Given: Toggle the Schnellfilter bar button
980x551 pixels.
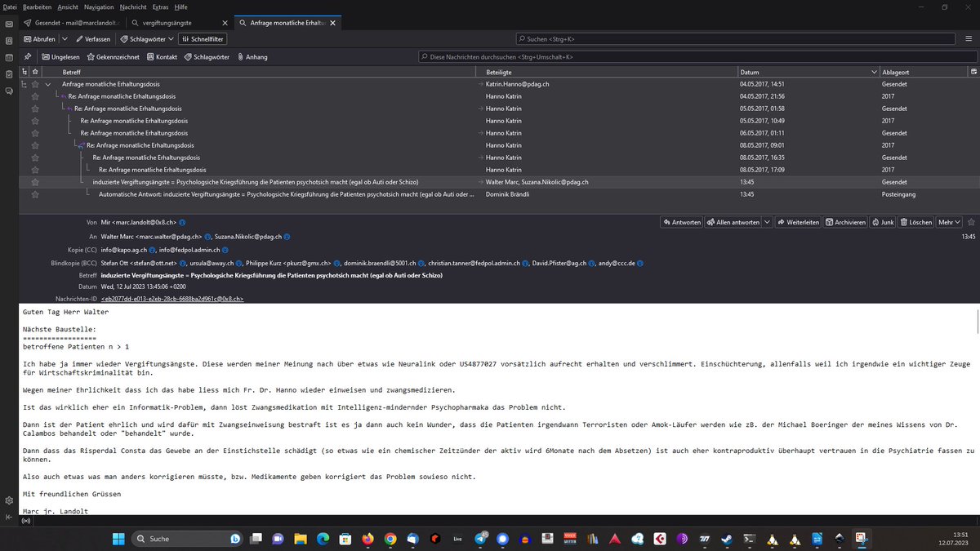Looking at the screenshot, I should (x=203, y=38).
